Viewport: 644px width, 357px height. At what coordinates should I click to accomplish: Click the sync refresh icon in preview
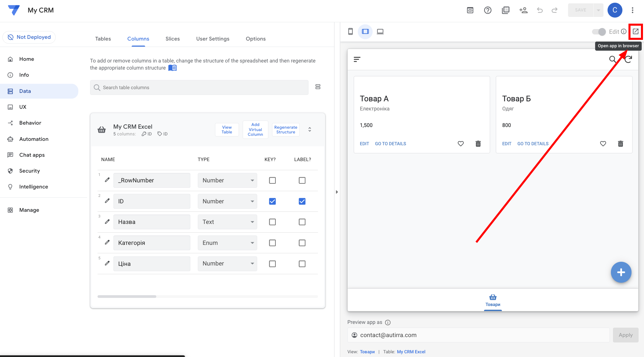(628, 59)
